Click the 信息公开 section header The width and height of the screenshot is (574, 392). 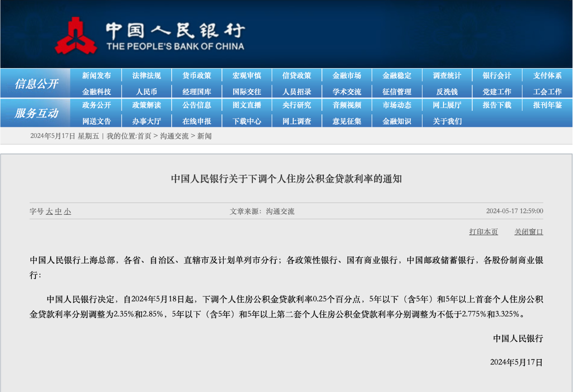pyautogui.click(x=36, y=84)
